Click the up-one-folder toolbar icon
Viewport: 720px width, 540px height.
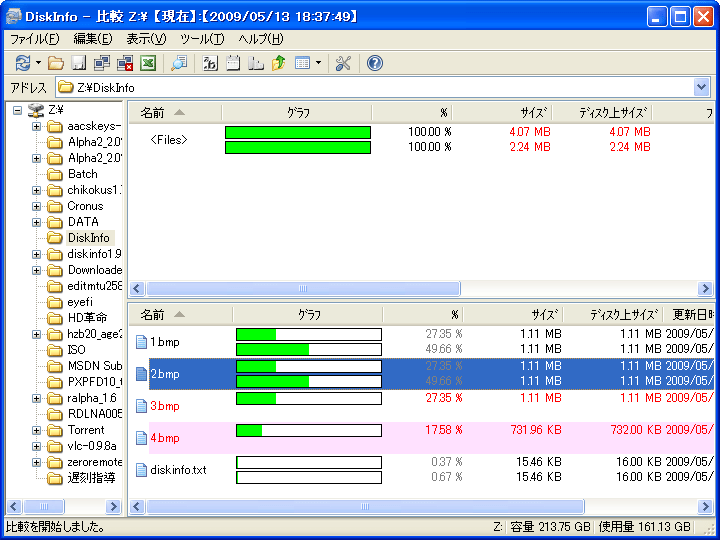pos(278,63)
